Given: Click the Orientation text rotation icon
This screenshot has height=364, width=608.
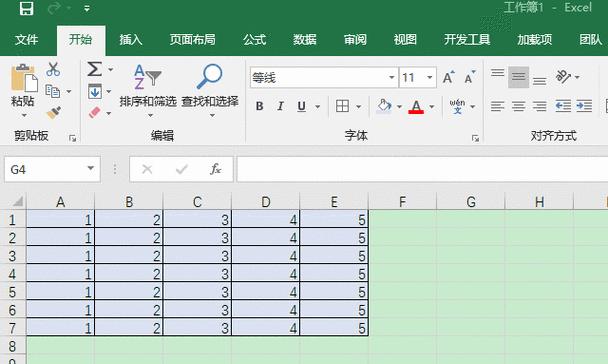Looking at the screenshot, I should pyautogui.click(x=563, y=76).
